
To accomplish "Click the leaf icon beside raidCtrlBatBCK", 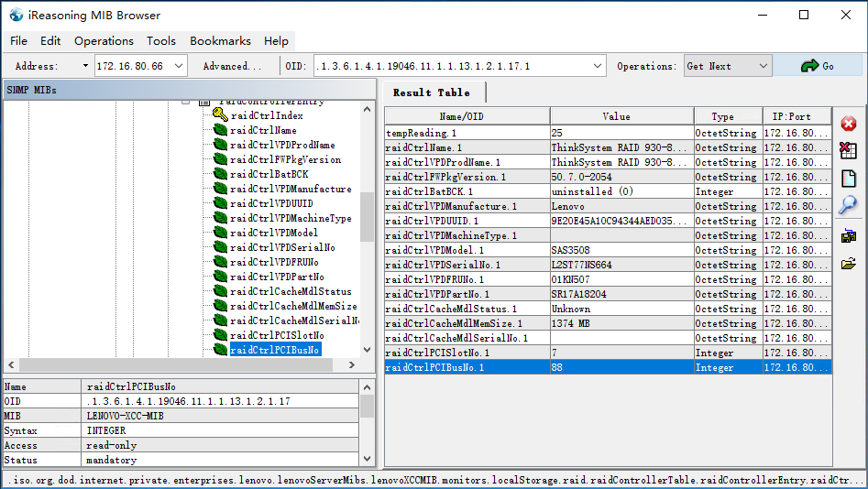I will coord(220,174).
